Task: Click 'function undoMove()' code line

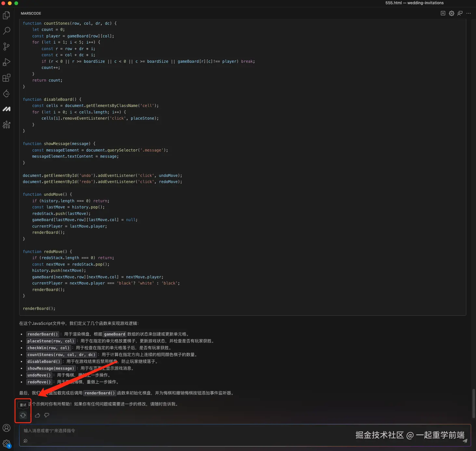Action: pyautogui.click(x=47, y=194)
